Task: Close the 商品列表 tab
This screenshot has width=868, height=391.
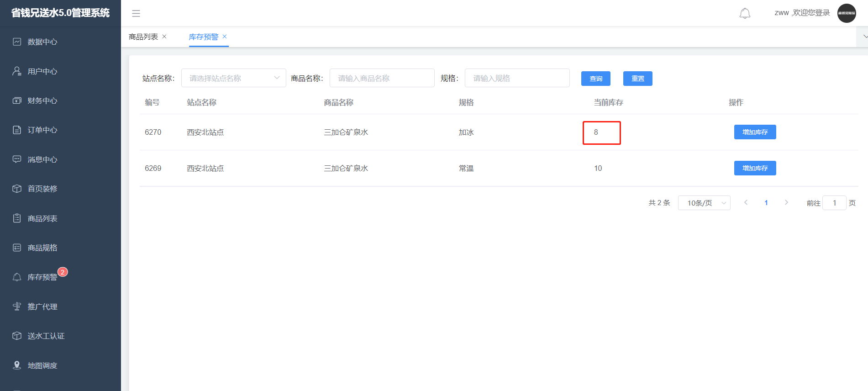Action: (x=164, y=37)
